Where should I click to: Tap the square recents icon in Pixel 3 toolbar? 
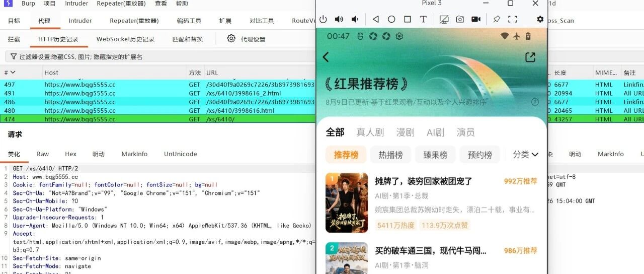tap(408, 19)
